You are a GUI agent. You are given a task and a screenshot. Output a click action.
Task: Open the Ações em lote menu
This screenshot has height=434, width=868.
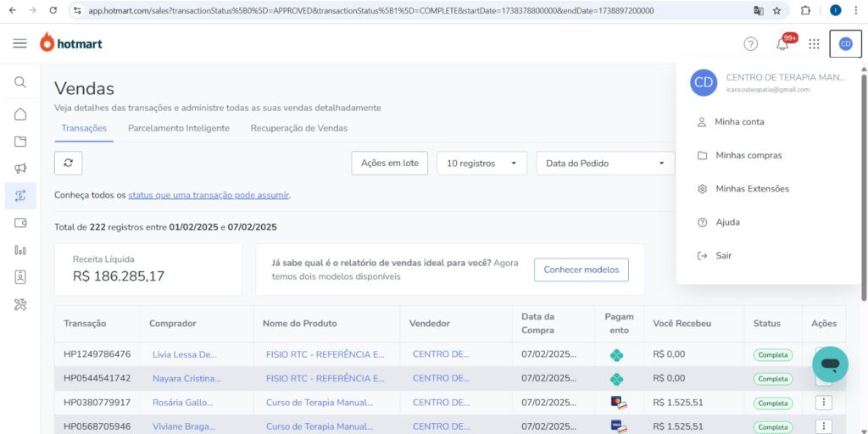click(x=389, y=164)
